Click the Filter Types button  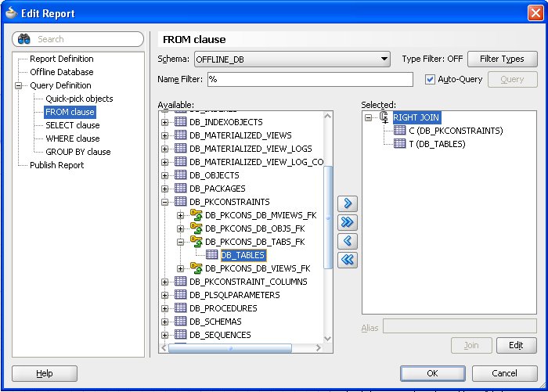pyautogui.click(x=503, y=59)
